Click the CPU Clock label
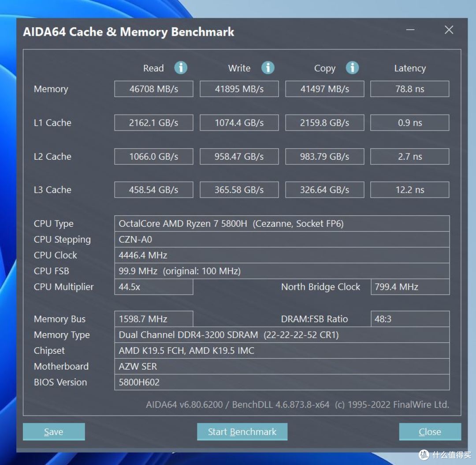476x465 pixels. [x=55, y=255]
